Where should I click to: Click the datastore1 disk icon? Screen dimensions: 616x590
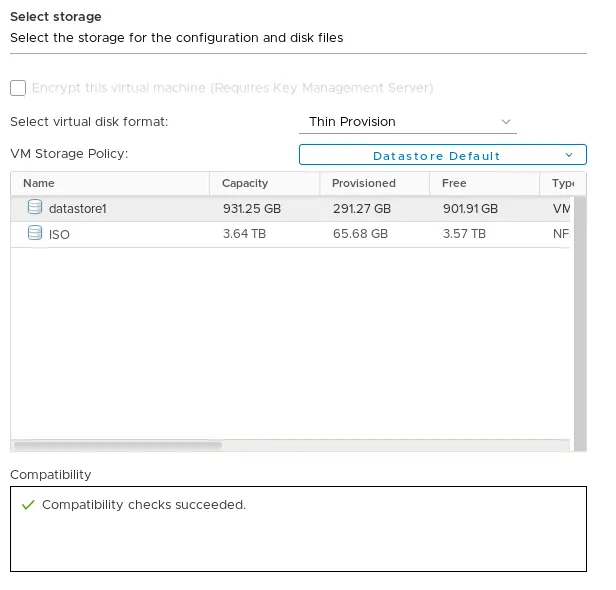(x=35, y=208)
